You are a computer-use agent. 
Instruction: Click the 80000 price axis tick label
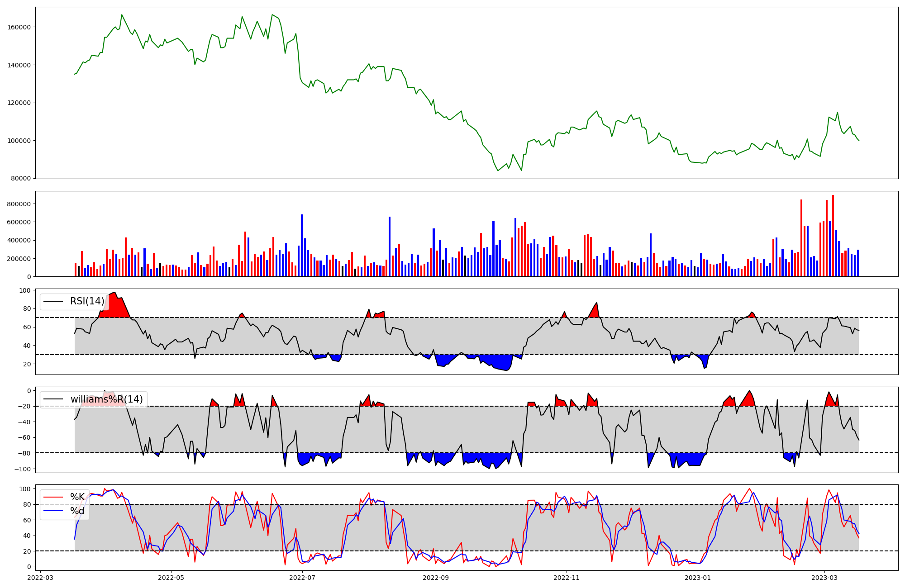click(21, 179)
